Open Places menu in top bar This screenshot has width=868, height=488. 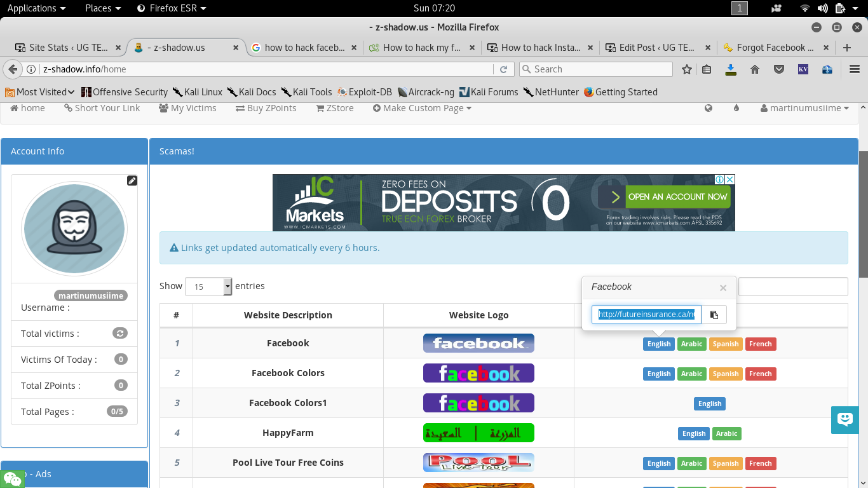pyautogui.click(x=103, y=8)
